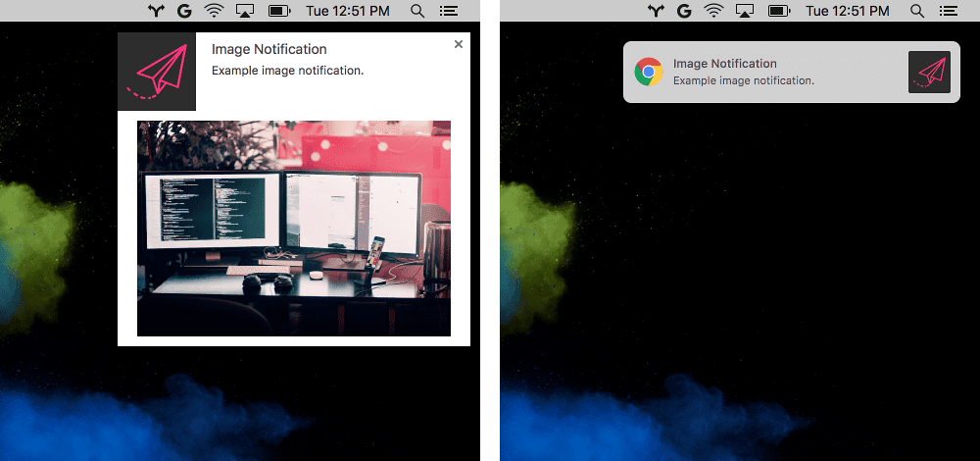Click the Image Notification title in the white popup
The height and width of the screenshot is (461, 980).
269,49
